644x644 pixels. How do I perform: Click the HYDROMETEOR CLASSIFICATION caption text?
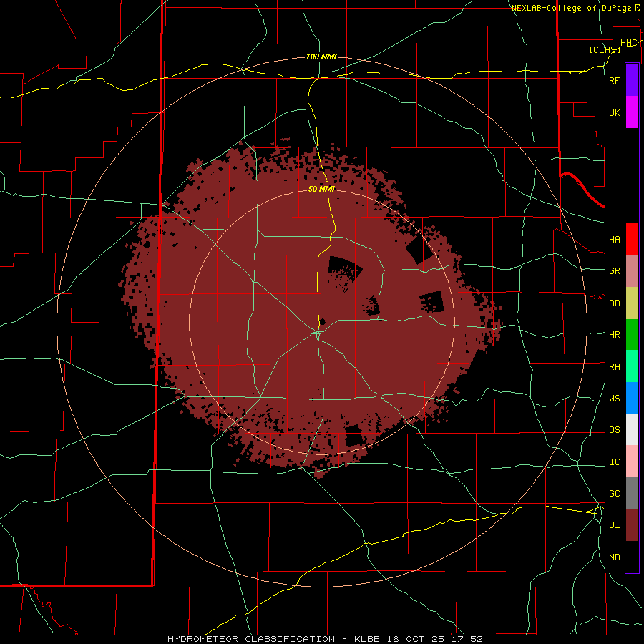point(251,639)
